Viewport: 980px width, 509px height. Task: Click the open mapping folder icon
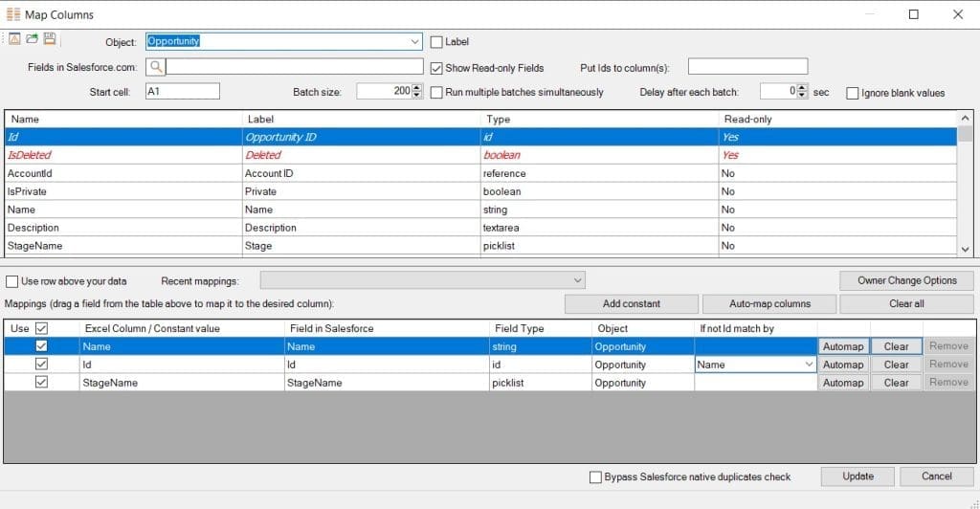point(32,39)
